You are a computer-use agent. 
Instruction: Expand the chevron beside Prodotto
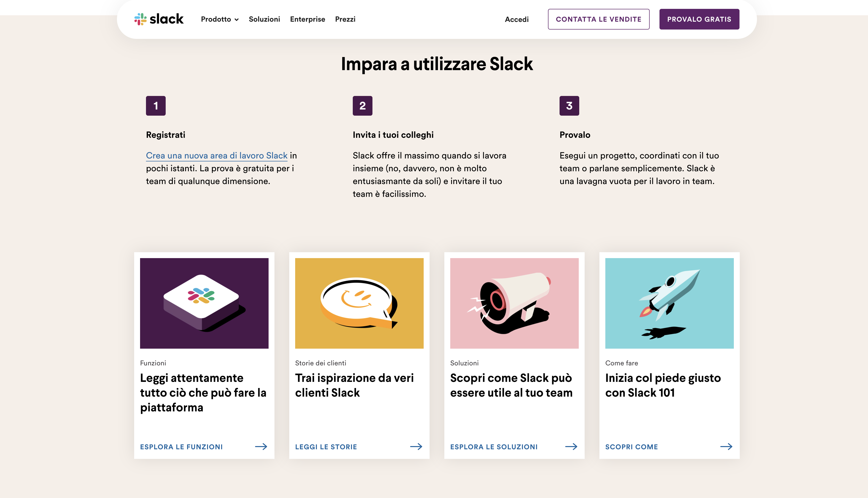pos(236,20)
